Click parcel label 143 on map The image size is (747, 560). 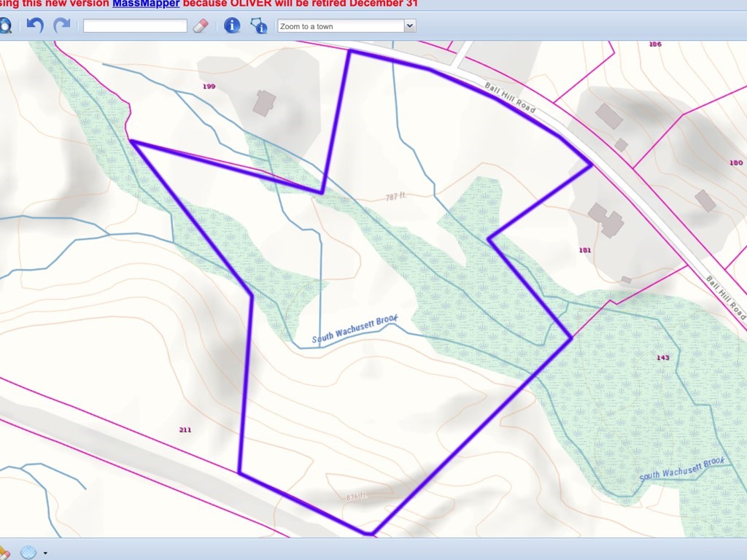pyautogui.click(x=662, y=357)
